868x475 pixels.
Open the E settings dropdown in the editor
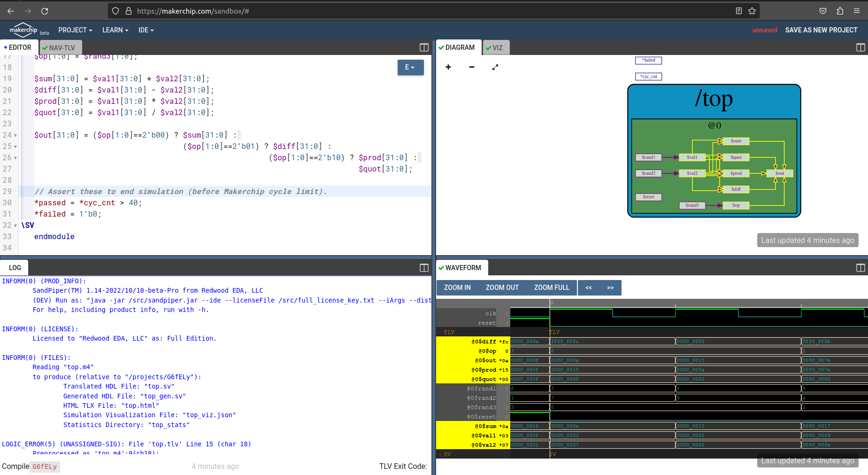[410, 67]
